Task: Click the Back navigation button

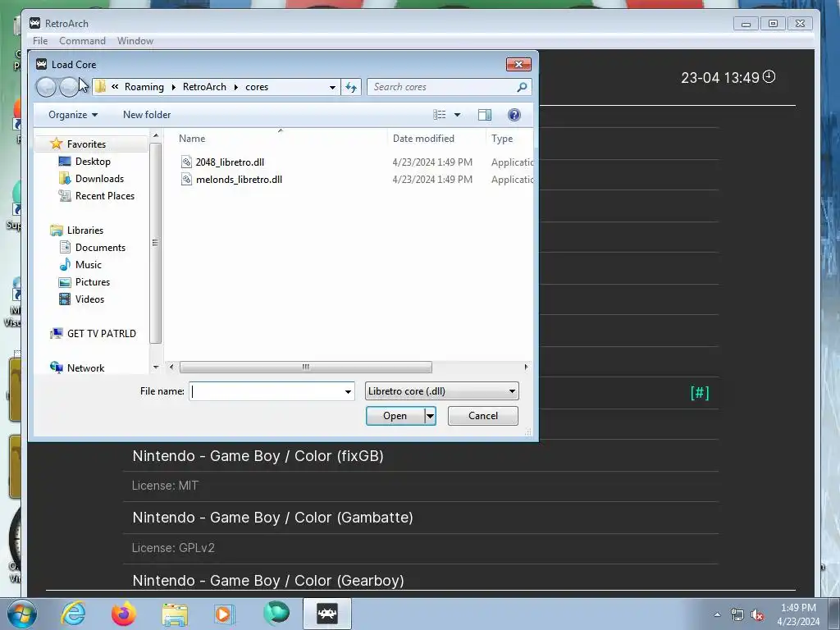Action: pos(46,87)
